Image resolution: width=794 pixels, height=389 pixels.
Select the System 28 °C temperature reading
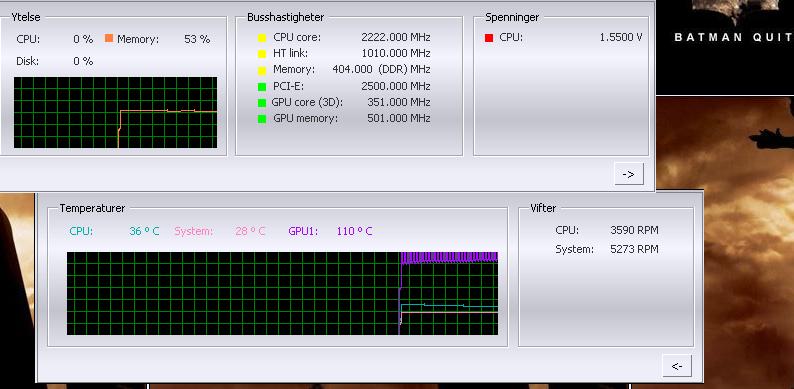coord(250,231)
